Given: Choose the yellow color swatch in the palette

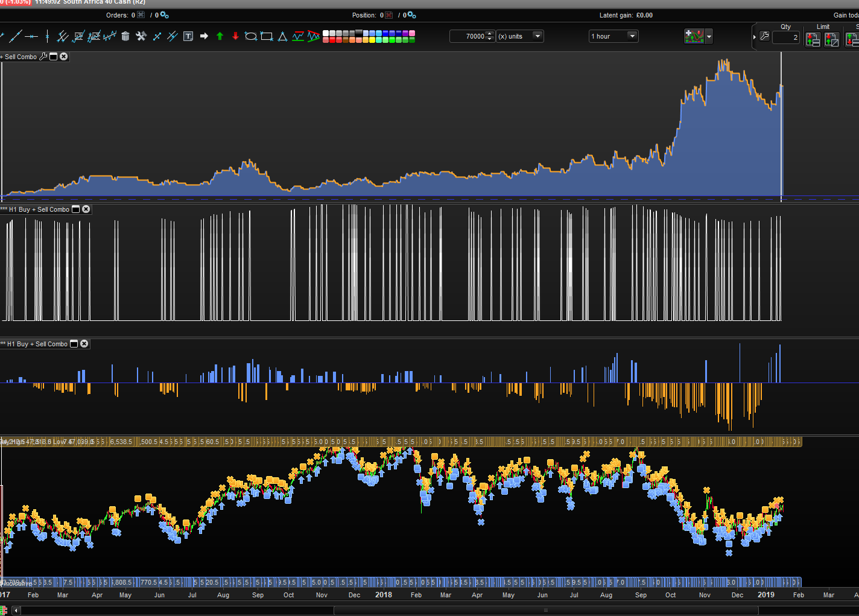Looking at the screenshot, I should pos(372,40).
